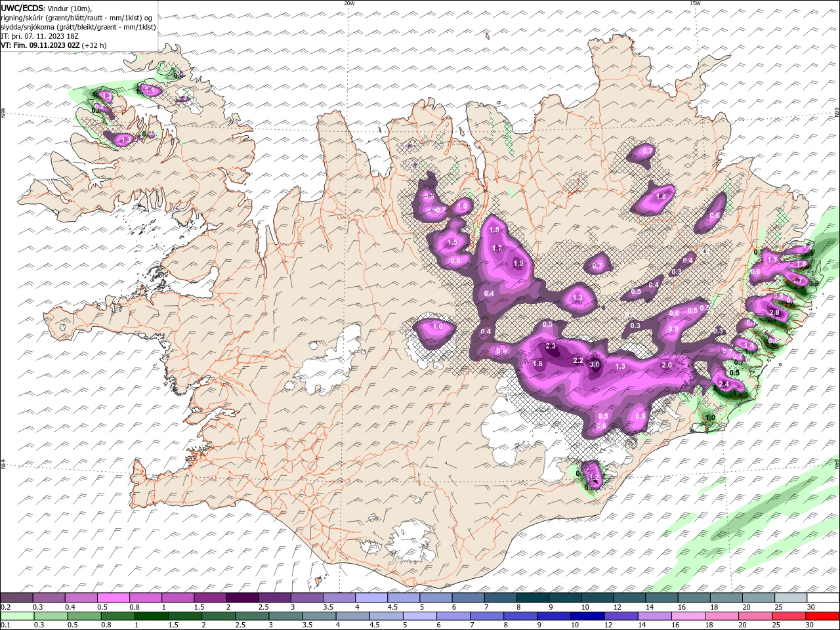The height and width of the screenshot is (630, 840).
Task: Click the '20W' longitude label at the top
Action: coord(349,3)
